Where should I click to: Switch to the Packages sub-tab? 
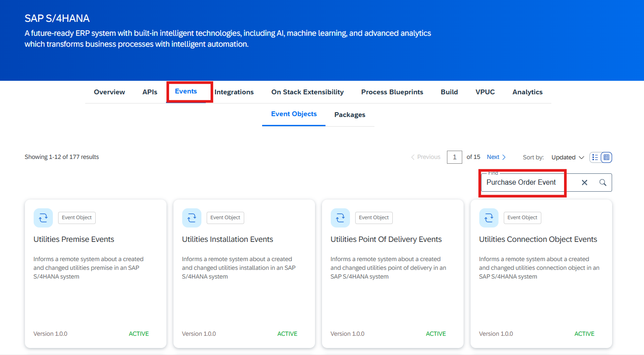[350, 115]
